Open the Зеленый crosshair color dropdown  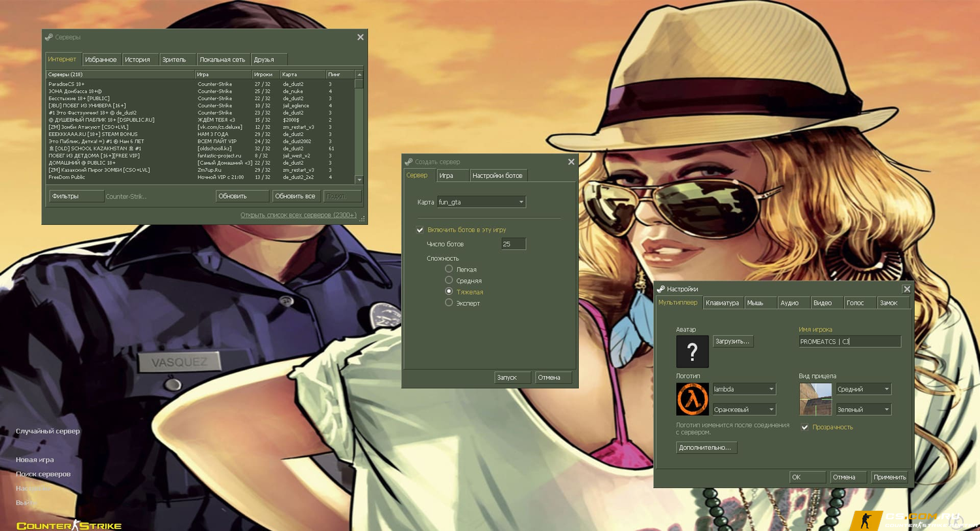coord(864,409)
